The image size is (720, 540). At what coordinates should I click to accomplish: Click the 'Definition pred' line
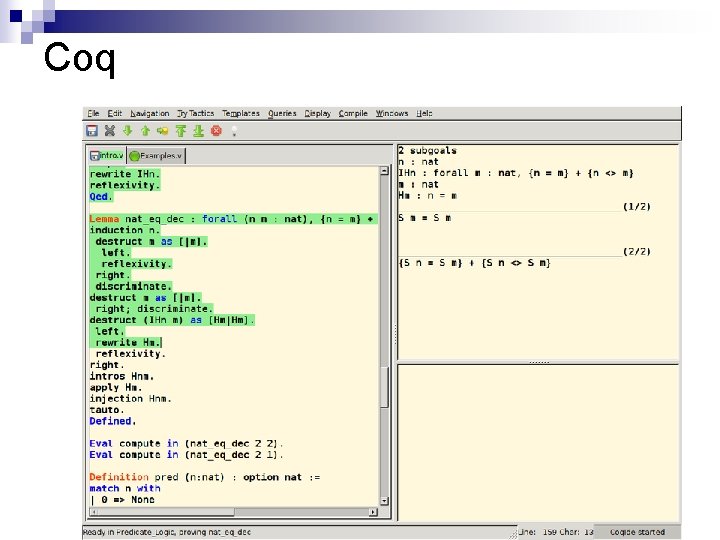pyautogui.click(x=205, y=478)
